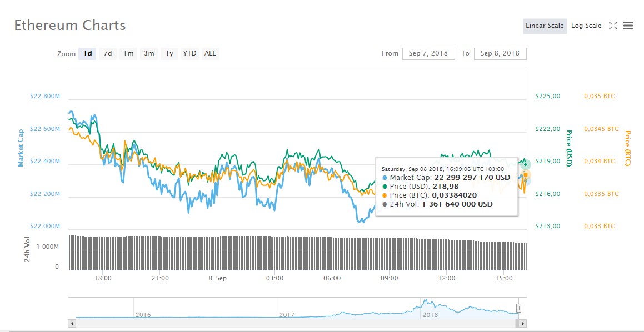Open the From date field
The height and width of the screenshot is (332, 644).
click(428, 53)
